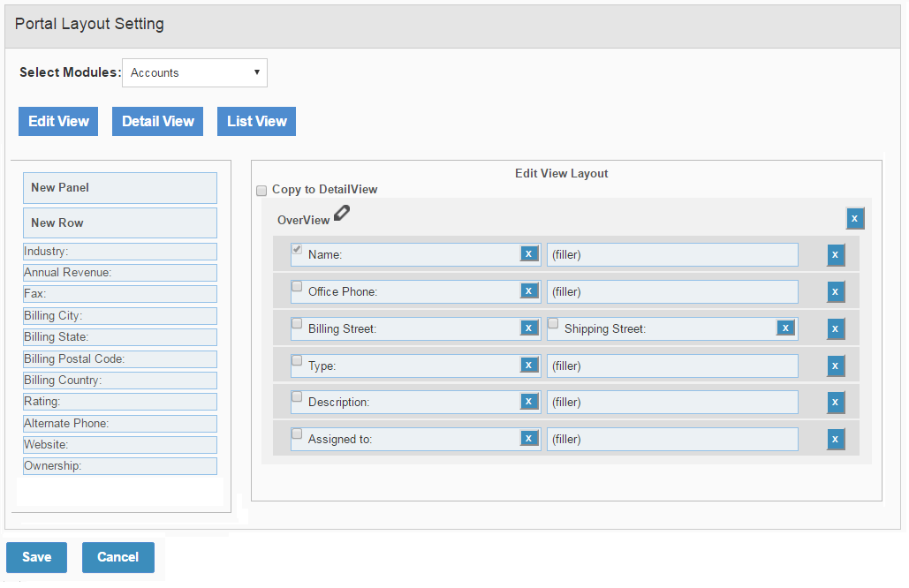Viewport: 909px width, 588px height.
Task: Select the Industry field in the left list
Action: [119, 251]
